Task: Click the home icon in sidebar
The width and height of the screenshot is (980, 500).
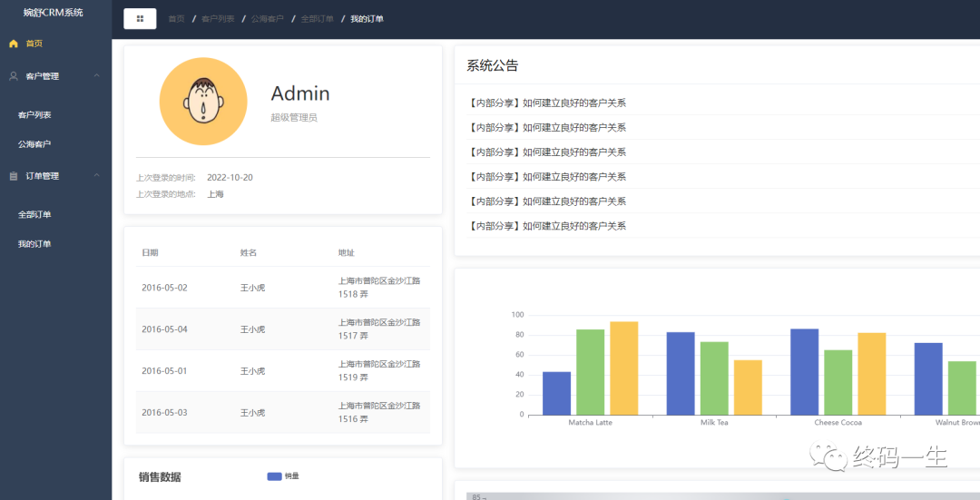Action: pos(13,44)
